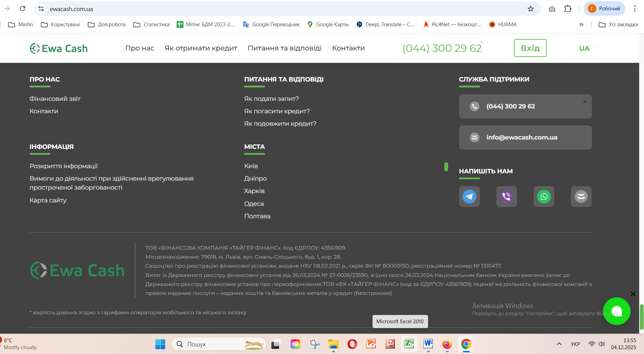Viewport: 644px width, 354px height.
Task: Open the Windows Start menu
Action: [x=160, y=344]
